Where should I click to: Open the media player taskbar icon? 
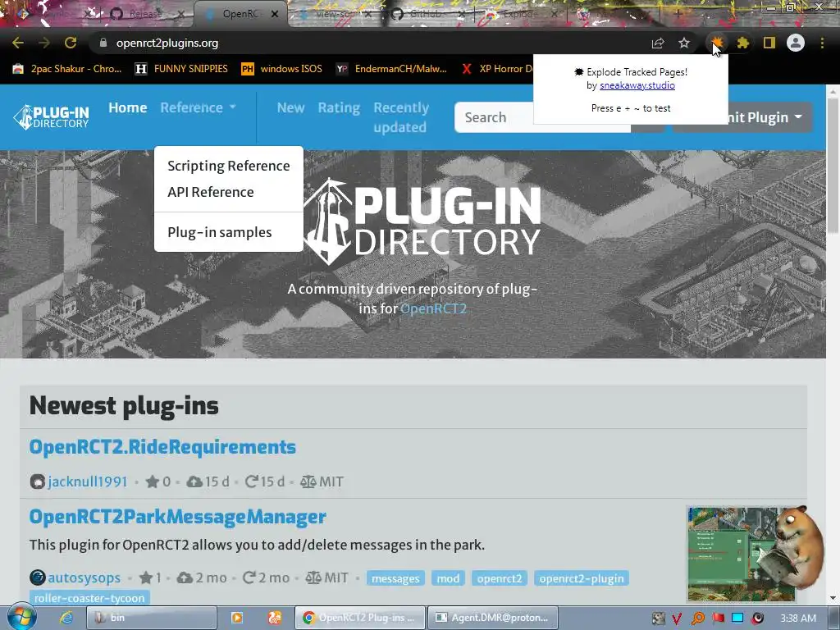pyautogui.click(x=236, y=618)
